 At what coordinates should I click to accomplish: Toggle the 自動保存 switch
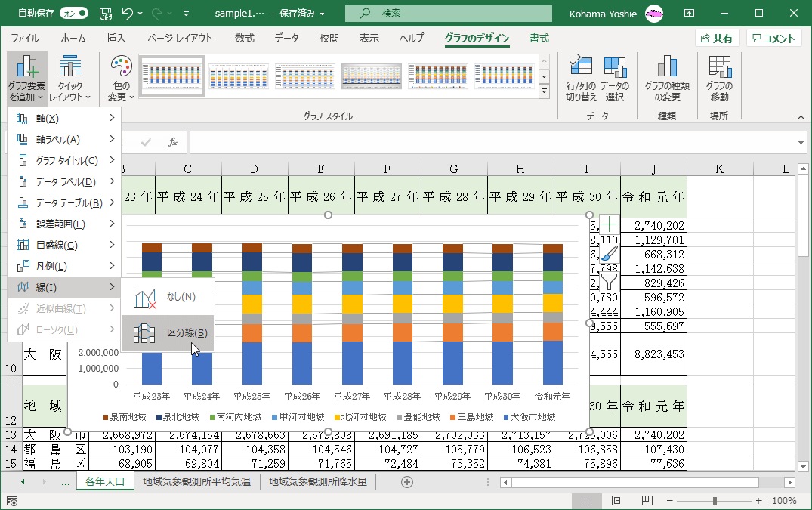pyautogui.click(x=73, y=13)
